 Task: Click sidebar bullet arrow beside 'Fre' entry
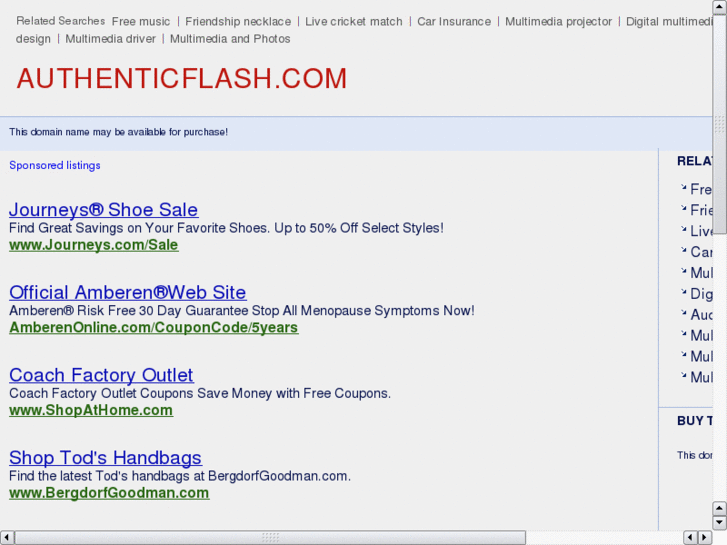click(683, 187)
